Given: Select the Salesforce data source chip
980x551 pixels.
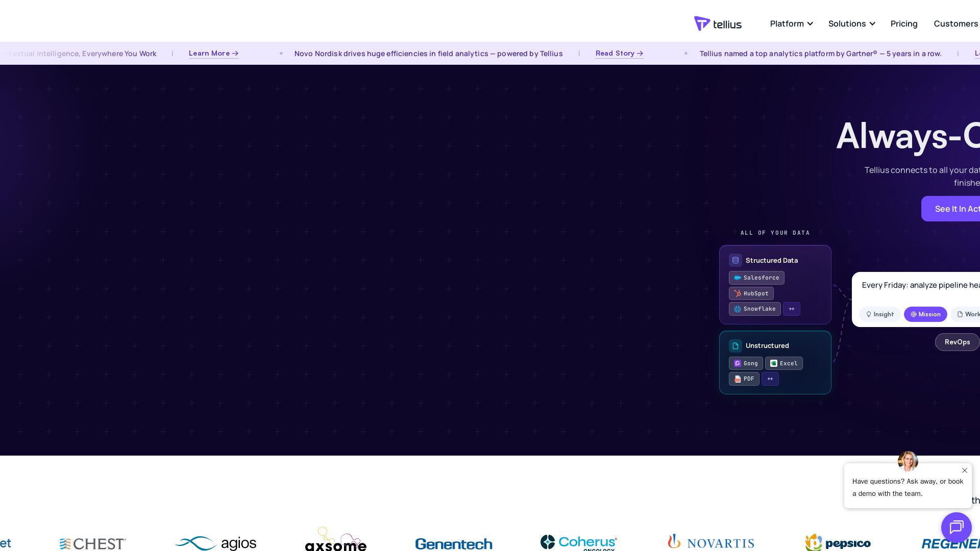Looking at the screenshot, I should pos(756,278).
